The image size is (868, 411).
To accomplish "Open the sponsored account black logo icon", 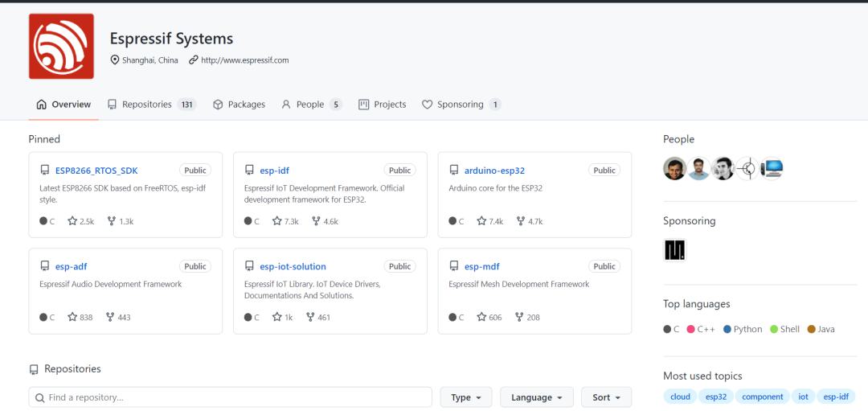I will tap(674, 250).
